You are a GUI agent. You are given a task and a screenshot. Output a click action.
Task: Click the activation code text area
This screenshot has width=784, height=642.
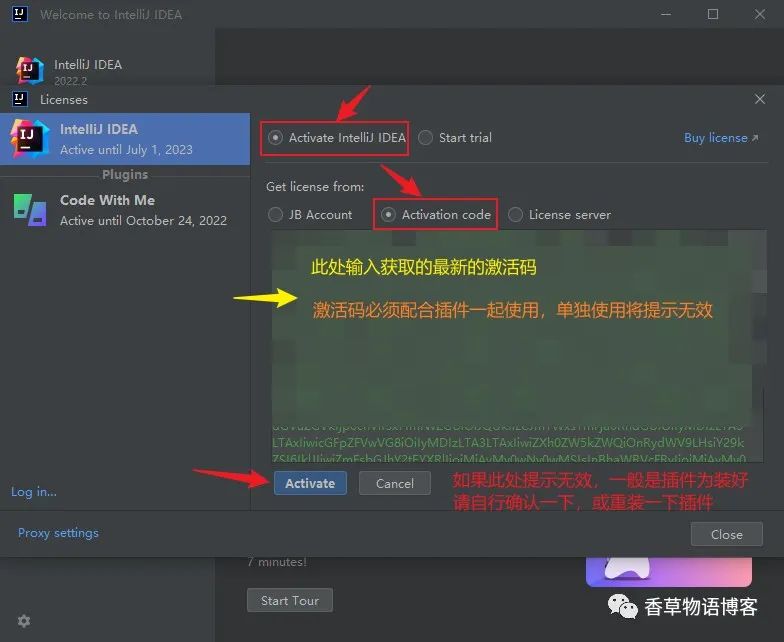[518, 346]
